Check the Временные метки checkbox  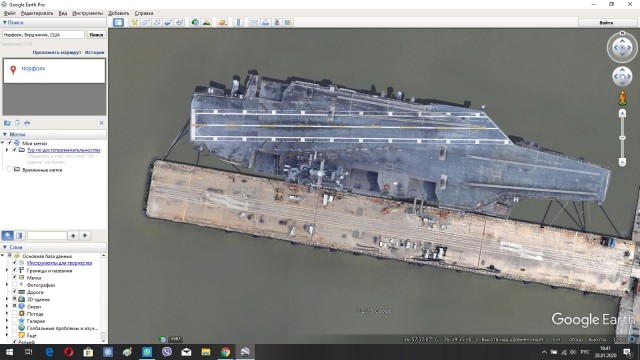click(10, 169)
